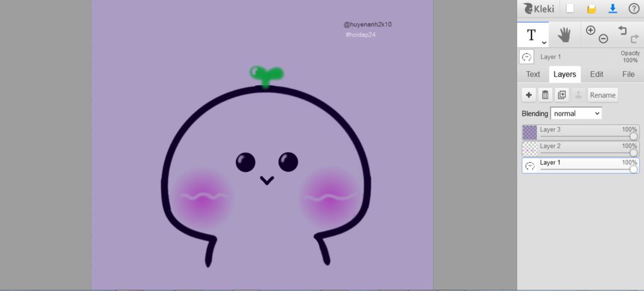This screenshot has width=644, height=291.
Task: Duplicate the current layer
Action: point(562,95)
